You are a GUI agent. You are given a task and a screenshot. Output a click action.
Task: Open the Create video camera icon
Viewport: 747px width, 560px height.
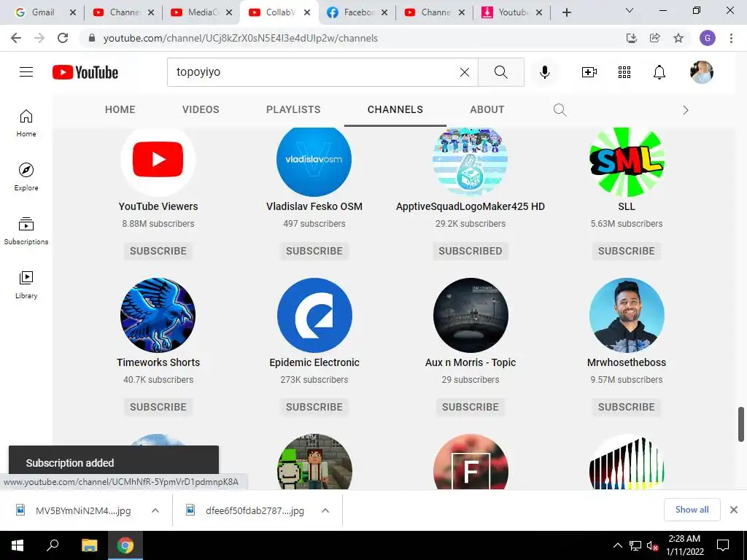click(x=589, y=72)
